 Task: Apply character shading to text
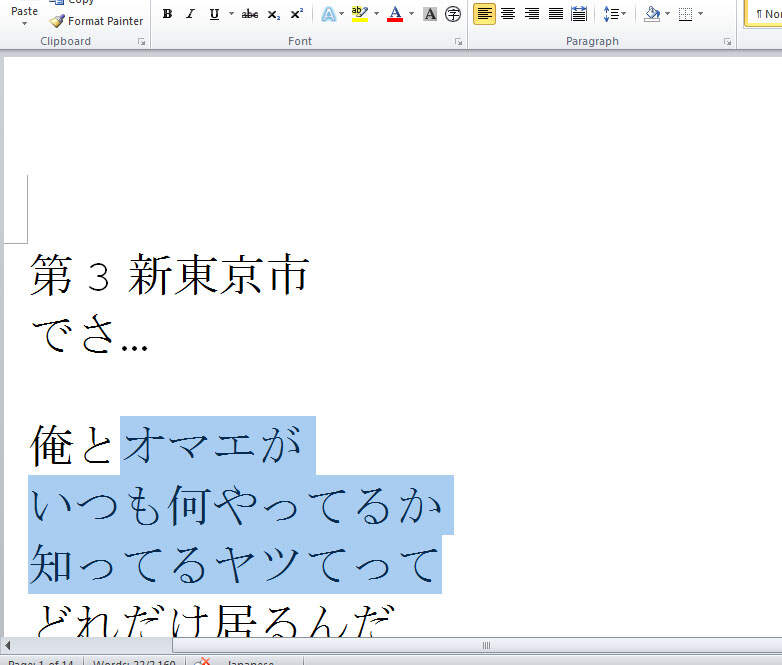tap(430, 14)
